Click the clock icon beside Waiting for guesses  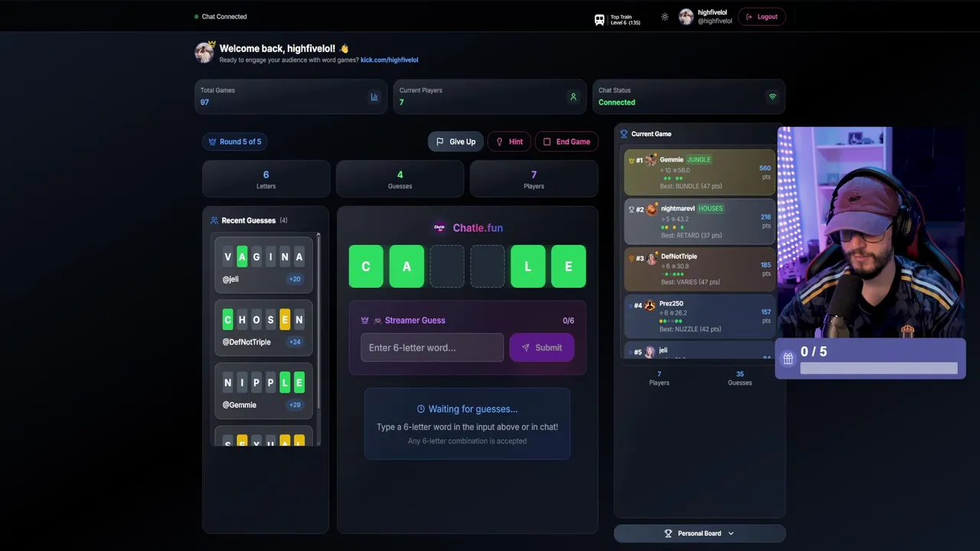421,409
